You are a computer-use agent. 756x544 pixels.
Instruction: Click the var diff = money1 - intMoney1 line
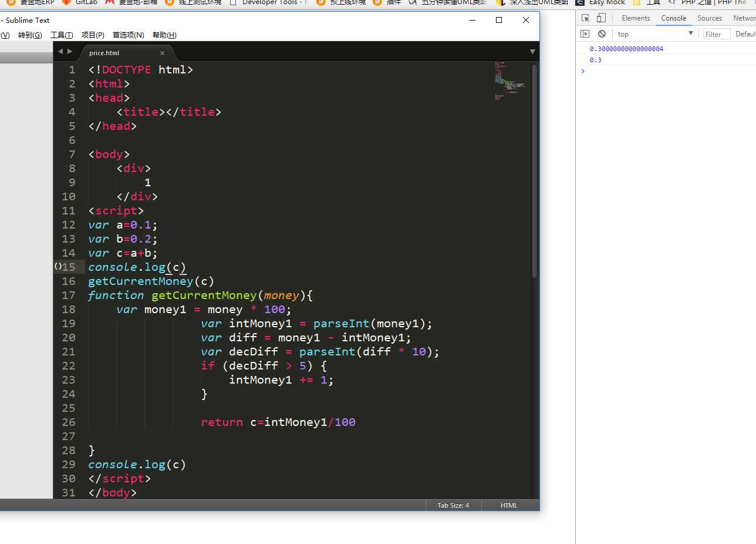[306, 338]
